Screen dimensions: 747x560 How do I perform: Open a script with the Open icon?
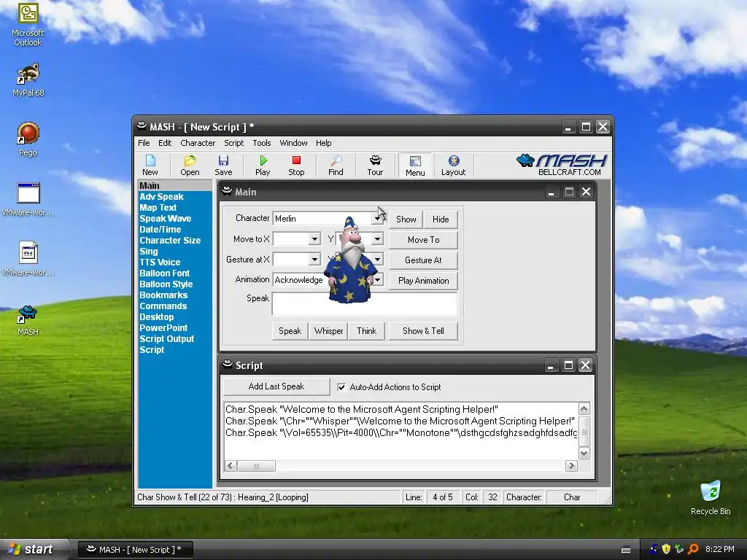tap(190, 166)
